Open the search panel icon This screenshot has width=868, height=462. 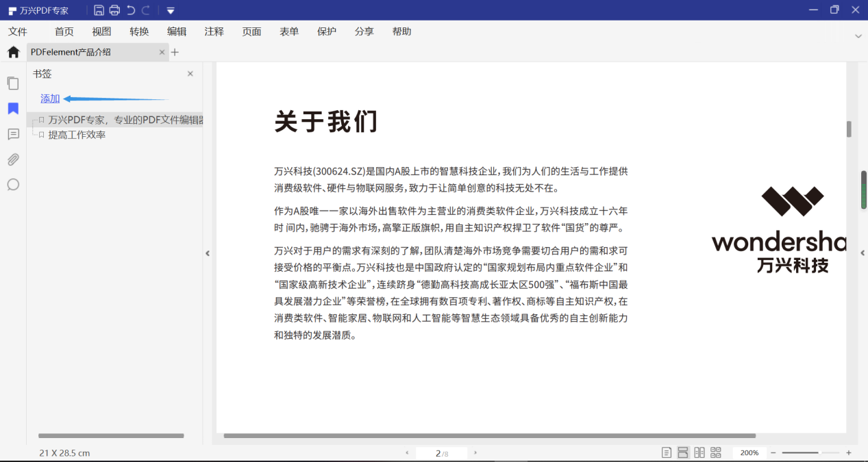click(x=13, y=185)
